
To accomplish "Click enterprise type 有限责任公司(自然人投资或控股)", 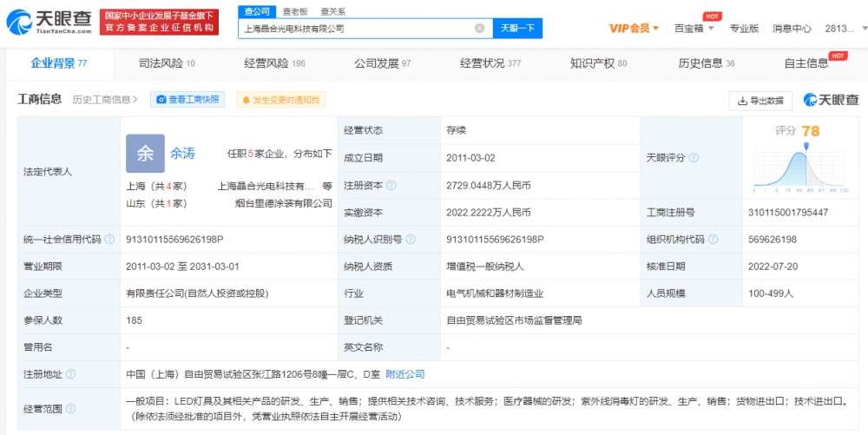I will tap(197, 293).
